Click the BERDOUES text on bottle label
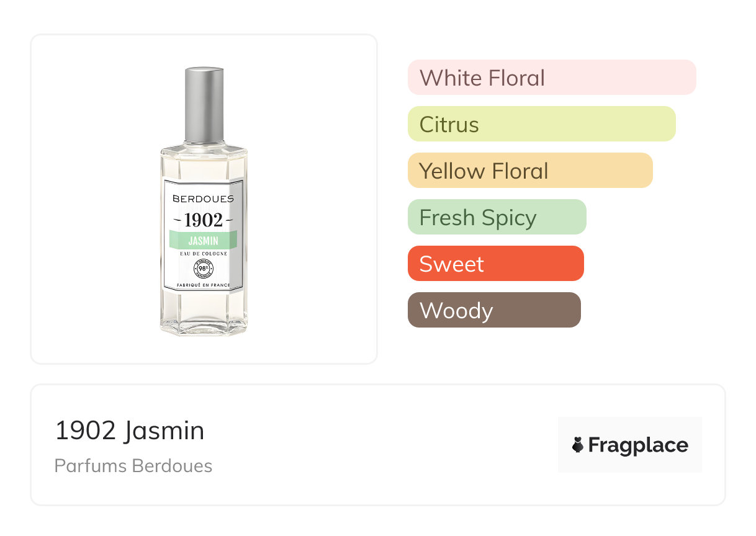Image resolution: width=756 pixels, height=536 pixels. pos(204,199)
